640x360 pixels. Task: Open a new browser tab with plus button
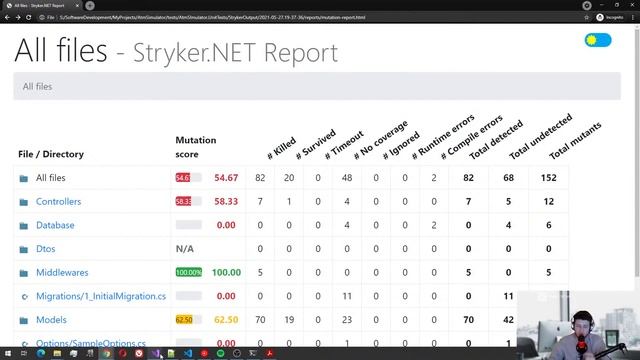[x=90, y=5]
